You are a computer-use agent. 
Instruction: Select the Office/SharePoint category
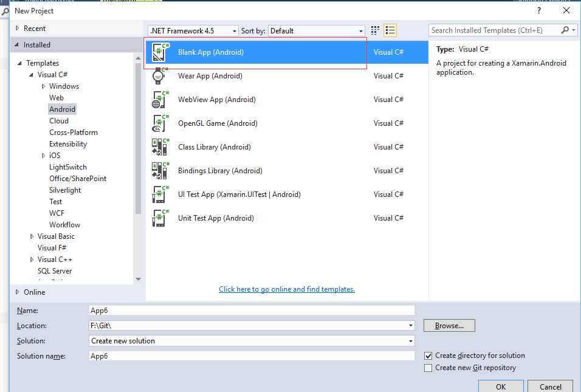click(x=78, y=179)
